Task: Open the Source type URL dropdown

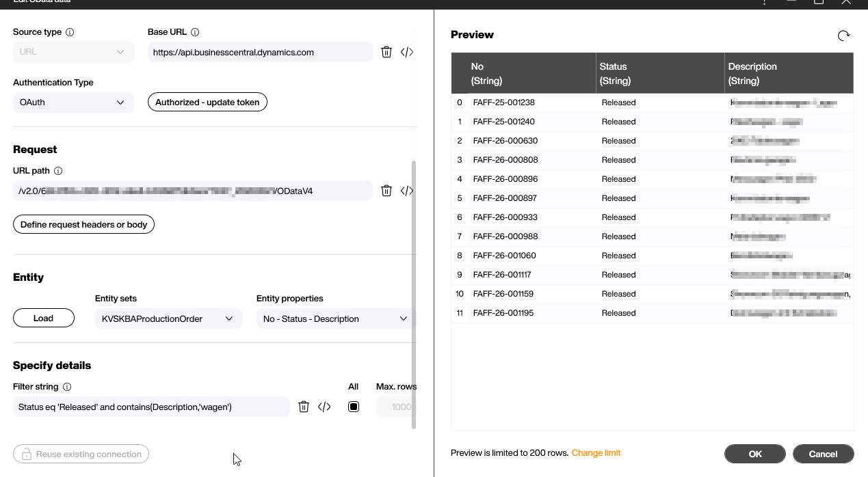Action: 73,52
